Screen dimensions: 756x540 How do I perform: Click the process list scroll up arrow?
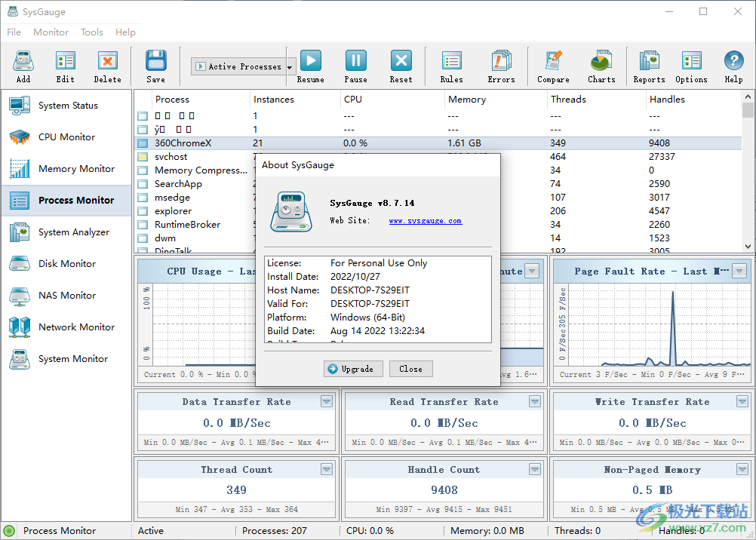coord(748,96)
